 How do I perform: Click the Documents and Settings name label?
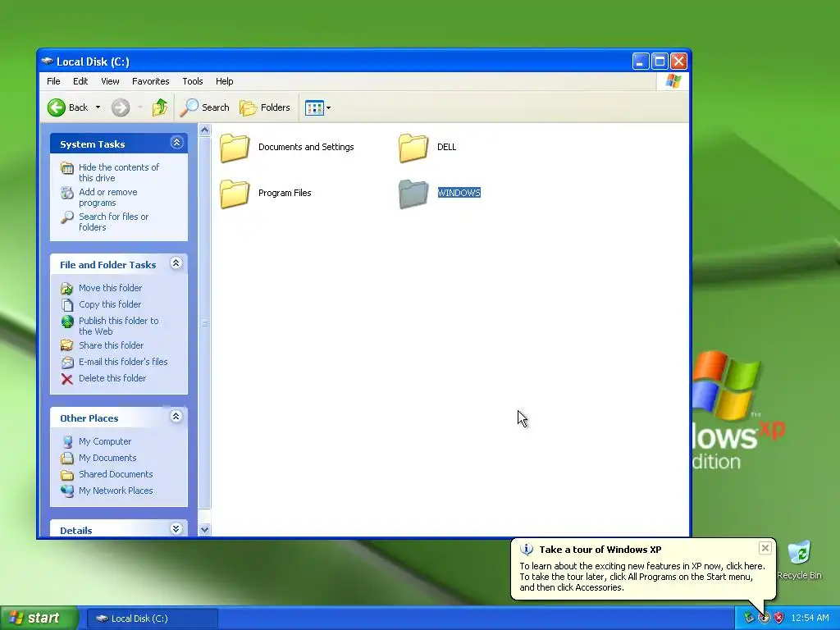point(306,147)
